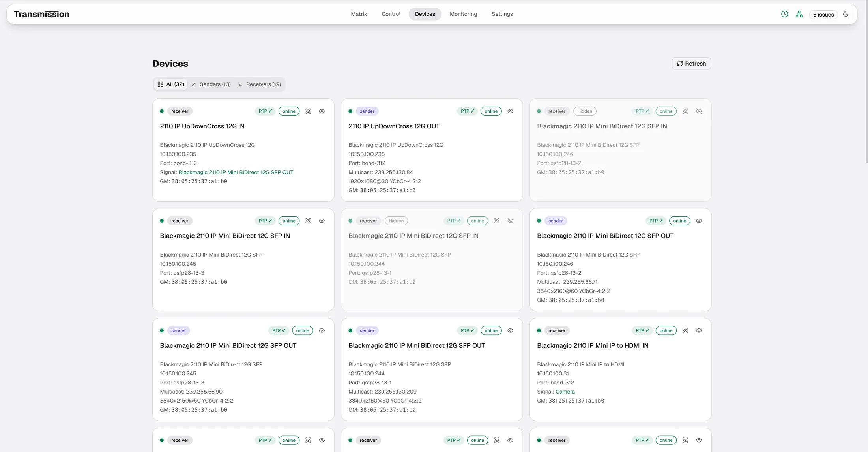
Task: Click online badge on sender card 10.150.100.246
Action: 679,221
